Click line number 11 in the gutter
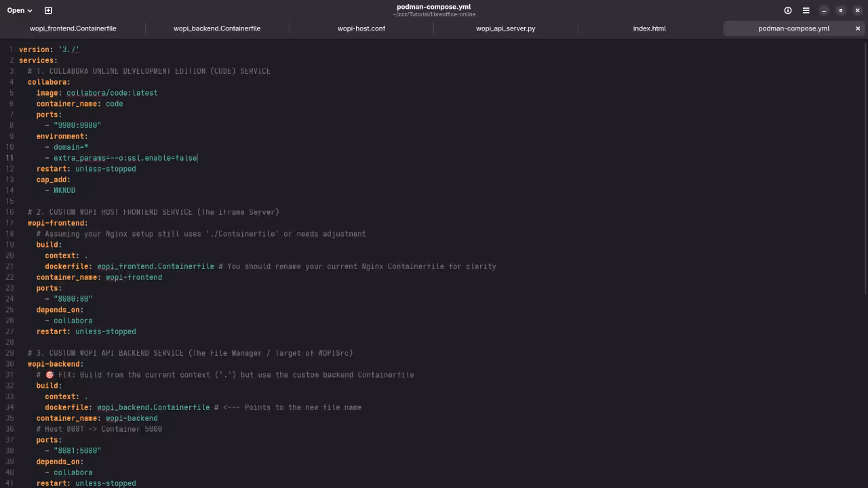Screen dimensions: 868x488 click(x=9, y=158)
